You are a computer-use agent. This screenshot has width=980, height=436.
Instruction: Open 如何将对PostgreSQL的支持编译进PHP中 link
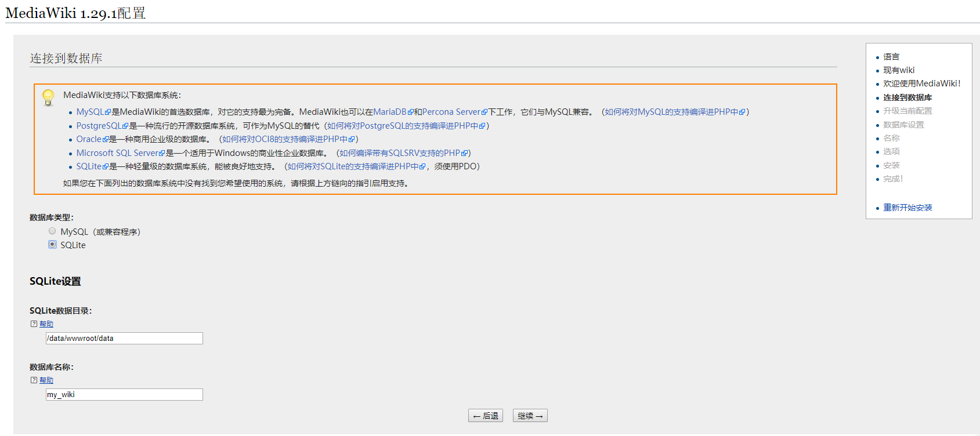[406, 126]
